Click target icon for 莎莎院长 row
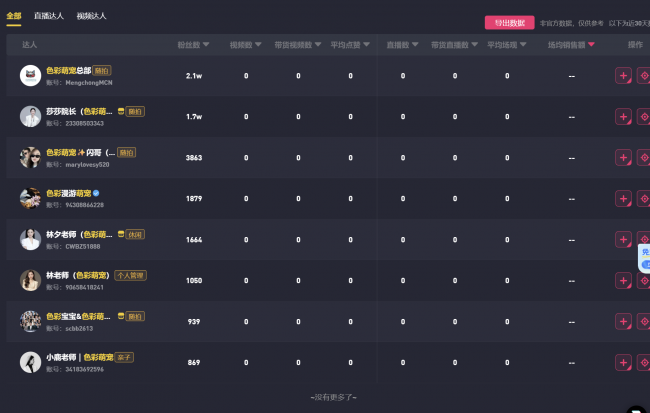This screenshot has height=413, width=650. (644, 117)
